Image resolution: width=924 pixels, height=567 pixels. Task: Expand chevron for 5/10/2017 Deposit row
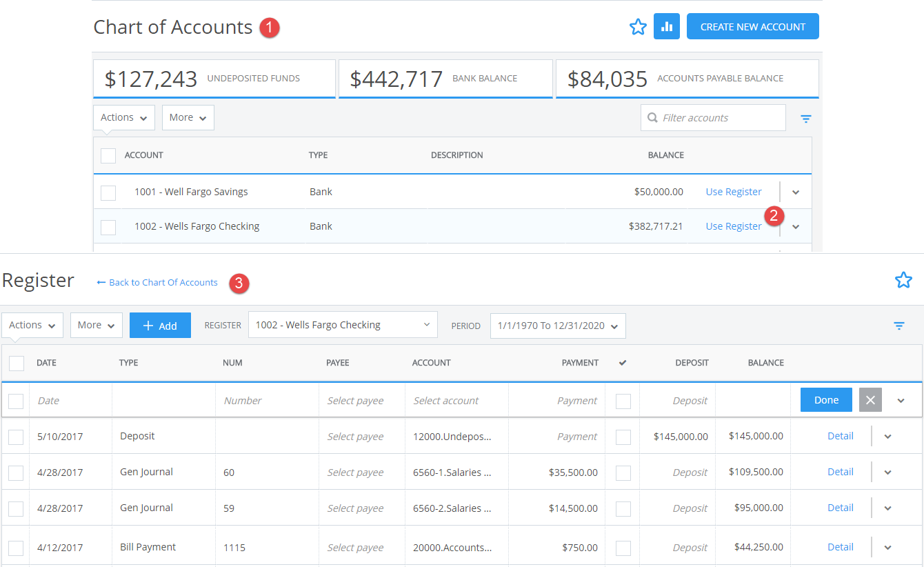pos(888,437)
